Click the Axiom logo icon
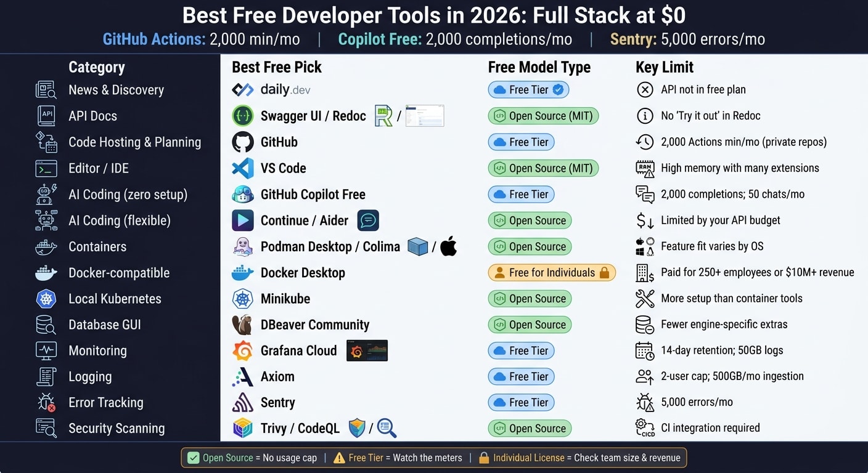 (242, 376)
